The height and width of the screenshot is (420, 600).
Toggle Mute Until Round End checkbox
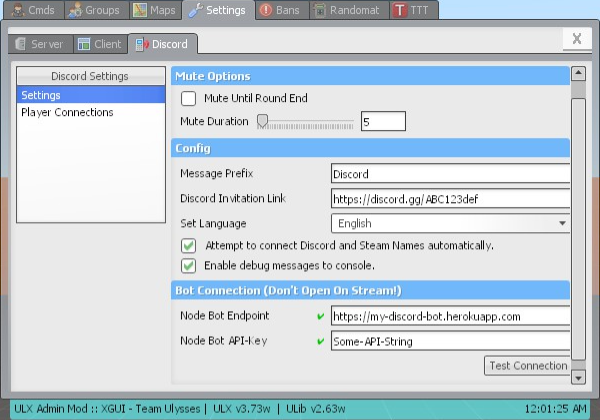[x=188, y=98]
